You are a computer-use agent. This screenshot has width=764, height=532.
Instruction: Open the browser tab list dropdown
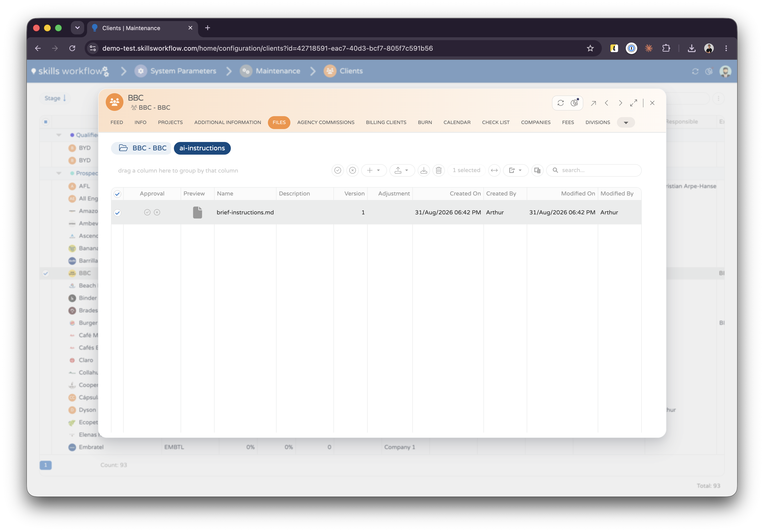pyautogui.click(x=77, y=28)
